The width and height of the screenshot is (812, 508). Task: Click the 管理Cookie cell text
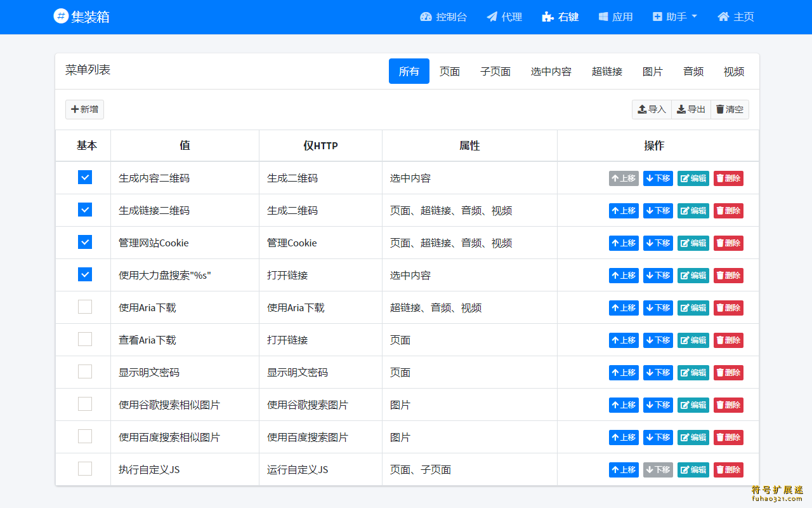click(292, 243)
